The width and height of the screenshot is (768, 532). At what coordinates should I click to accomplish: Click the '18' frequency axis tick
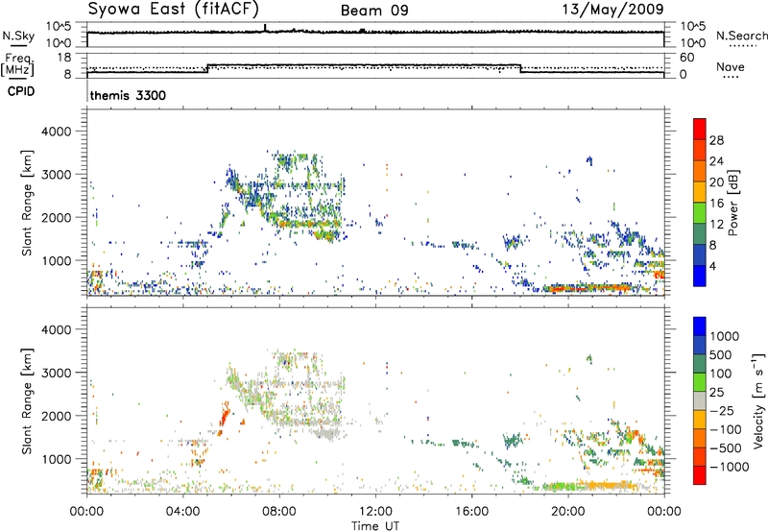pyautogui.click(x=63, y=58)
